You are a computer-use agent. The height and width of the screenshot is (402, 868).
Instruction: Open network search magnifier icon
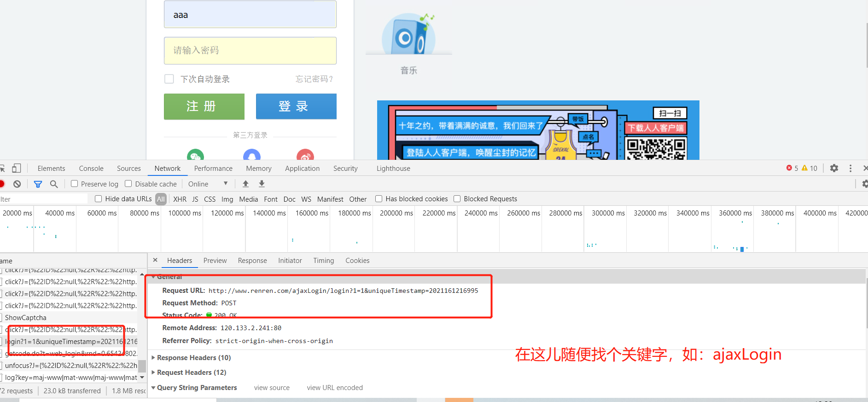[54, 184]
